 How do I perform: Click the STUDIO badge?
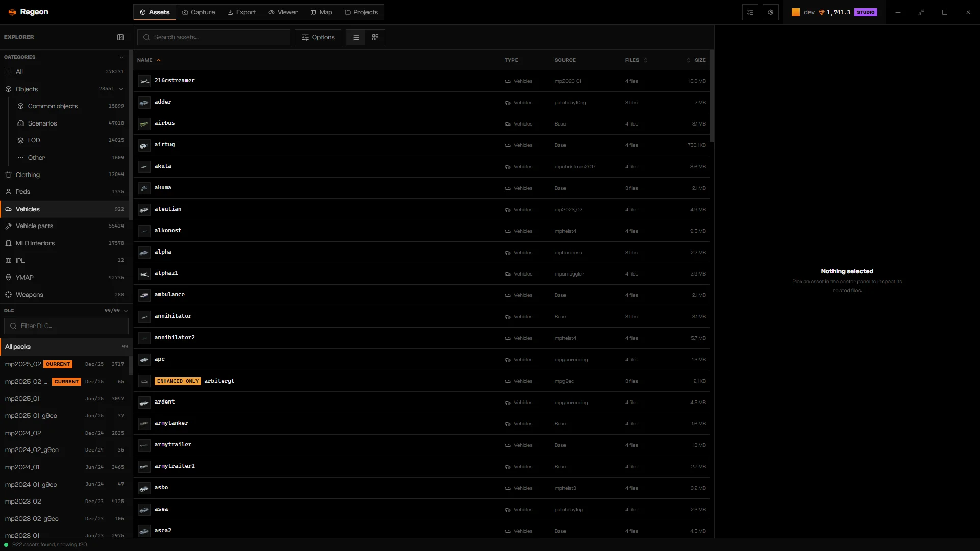click(x=866, y=12)
